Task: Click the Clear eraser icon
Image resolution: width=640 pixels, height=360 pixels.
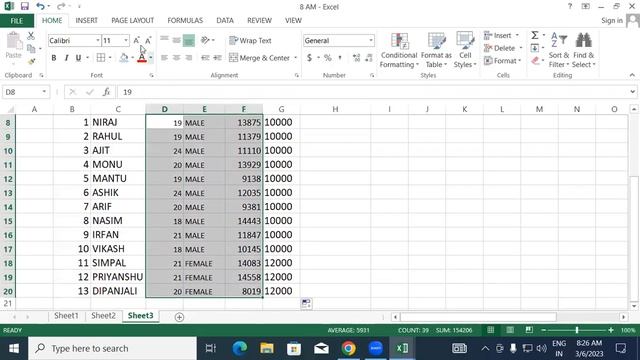Action: tap(535, 61)
